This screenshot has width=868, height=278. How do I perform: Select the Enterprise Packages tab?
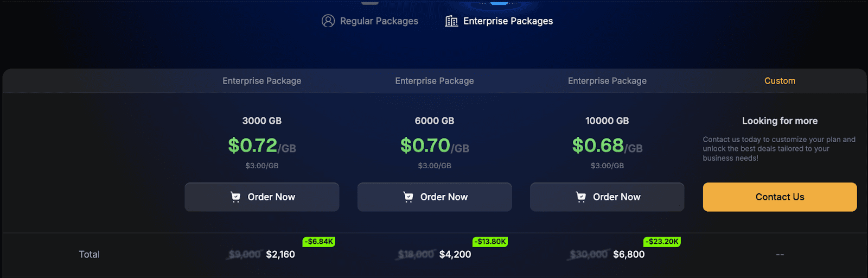[x=508, y=21]
